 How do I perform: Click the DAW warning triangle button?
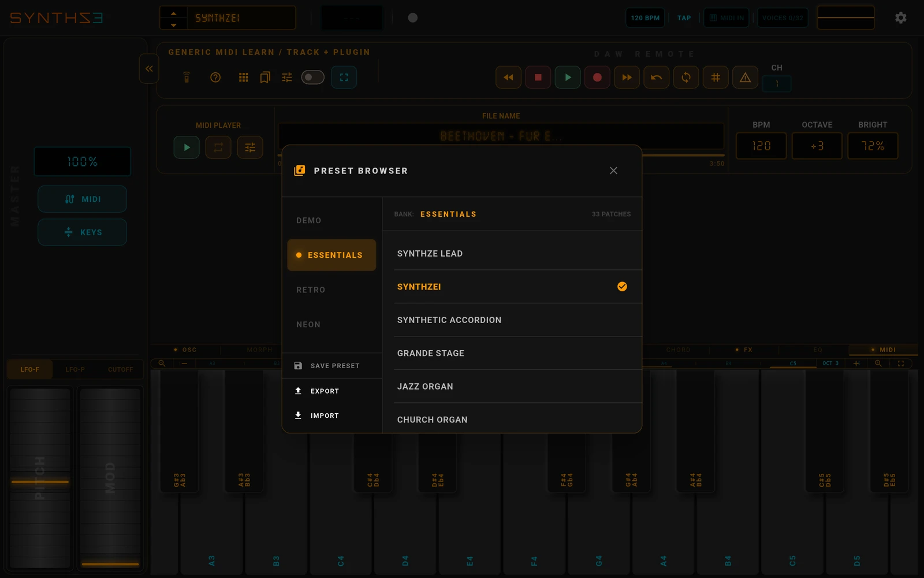746,77
